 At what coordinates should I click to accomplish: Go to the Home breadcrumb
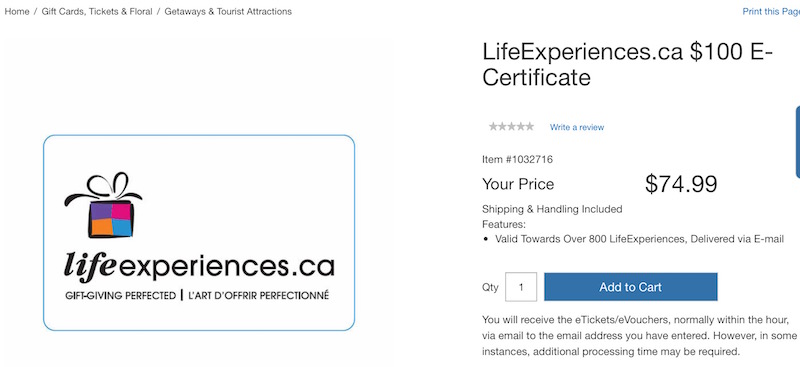click(x=17, y=11)
